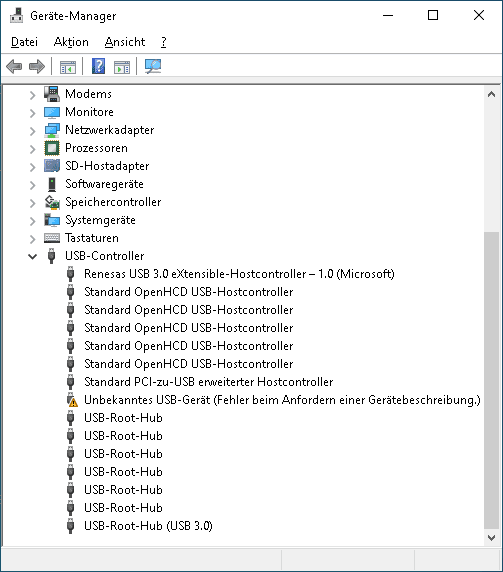
Task: Open the Ansicht menu
Action: tap(125, 42)
